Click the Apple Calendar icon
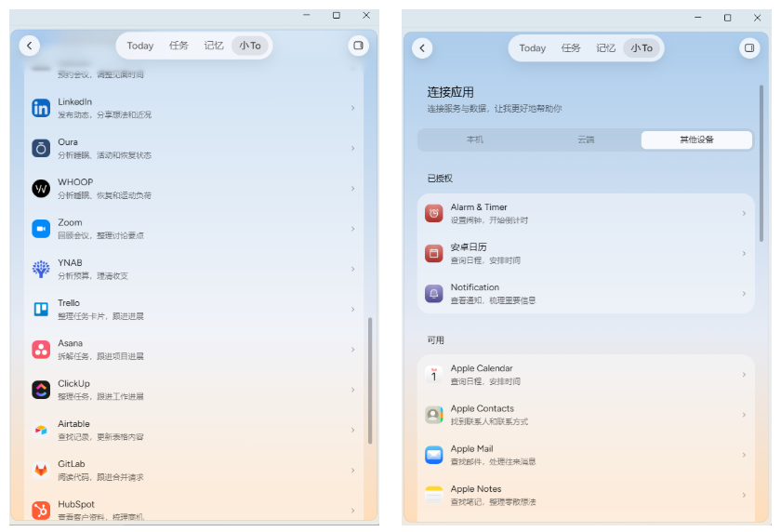 pos(434,375)
